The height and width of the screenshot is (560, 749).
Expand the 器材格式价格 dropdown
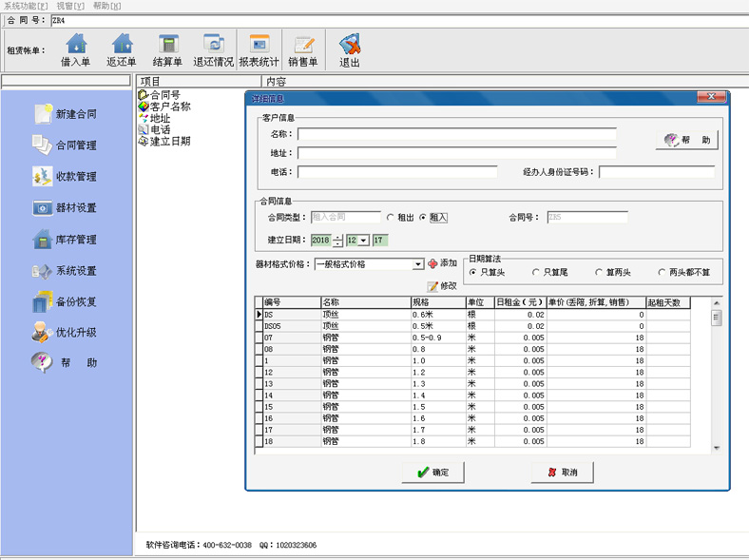click(418, 264)
